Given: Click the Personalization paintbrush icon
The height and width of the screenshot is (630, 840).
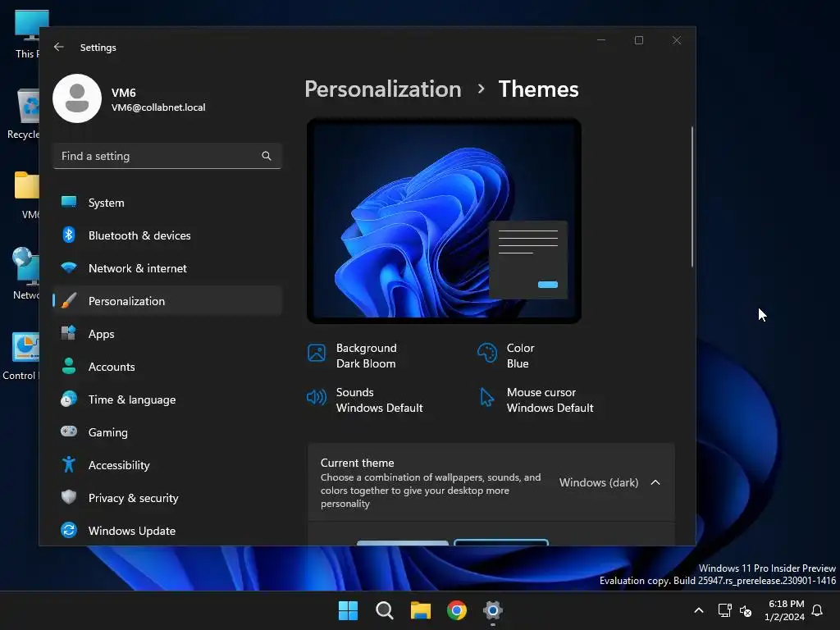Looking at the screenshot, I should [69, 300].
